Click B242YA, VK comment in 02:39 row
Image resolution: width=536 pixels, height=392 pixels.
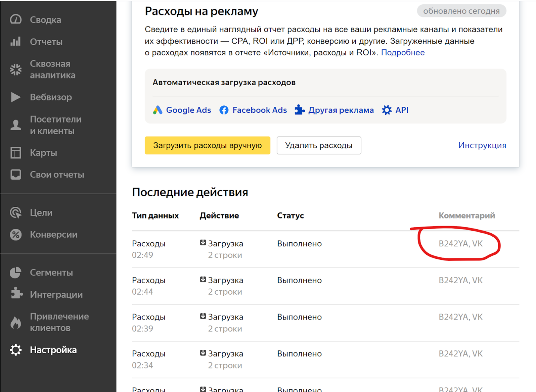pos(461,317)
